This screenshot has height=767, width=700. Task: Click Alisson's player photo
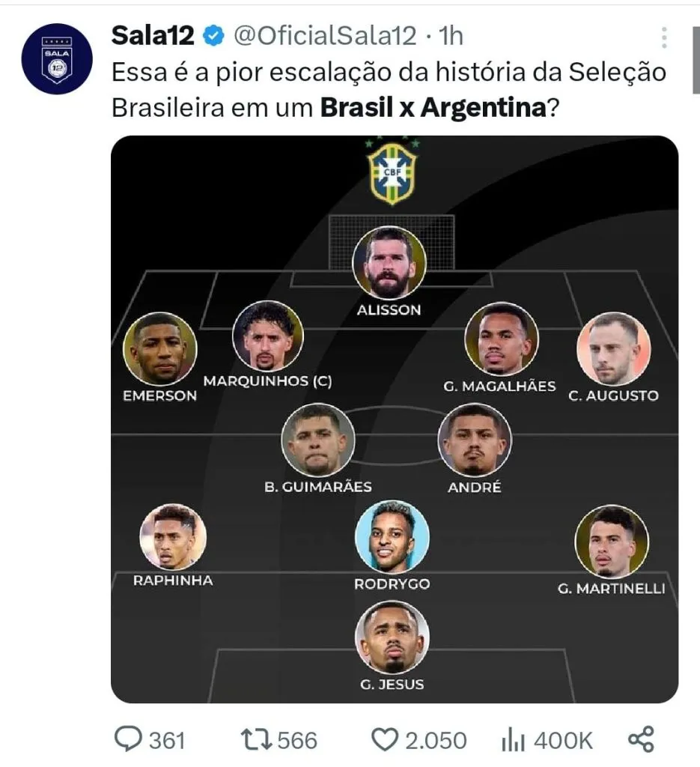pos(389,263)
